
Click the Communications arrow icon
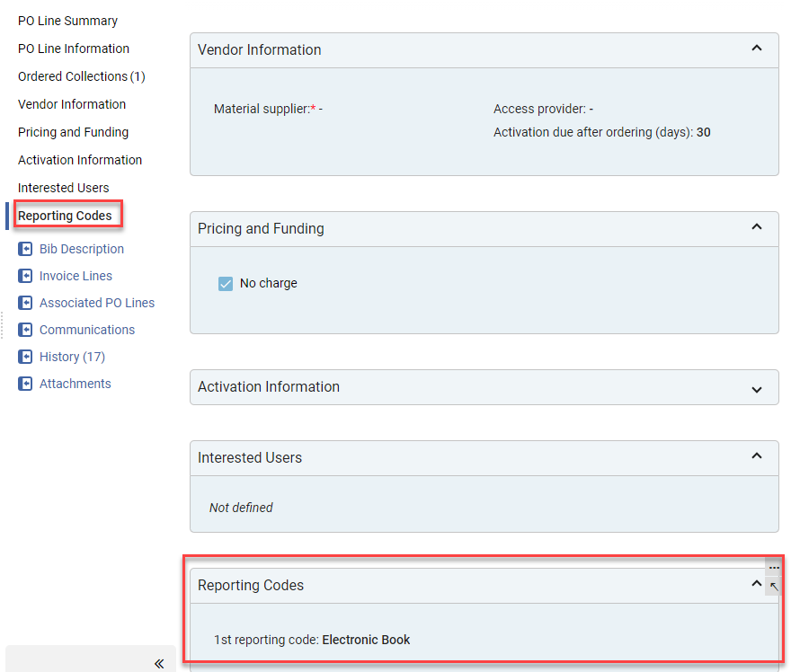point(25,330)
